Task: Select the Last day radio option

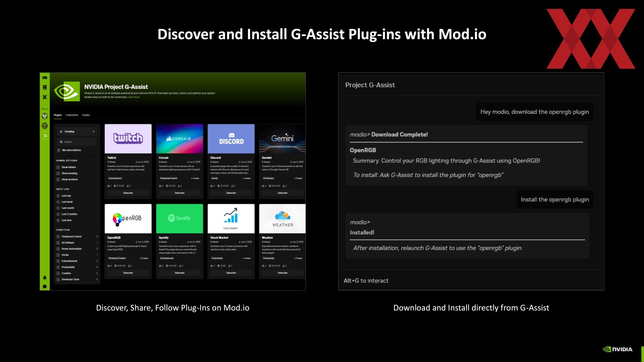Action: pyautogui.click(x=58, y=196)
